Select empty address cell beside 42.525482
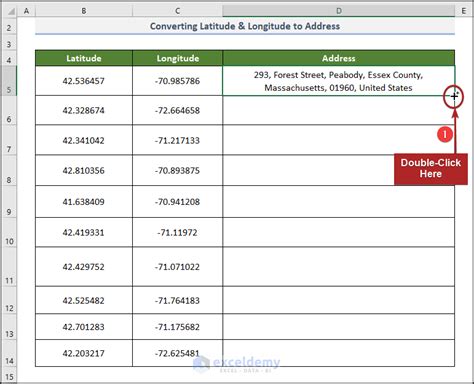This screenshot has width=474, height=384. coord(338,300)
